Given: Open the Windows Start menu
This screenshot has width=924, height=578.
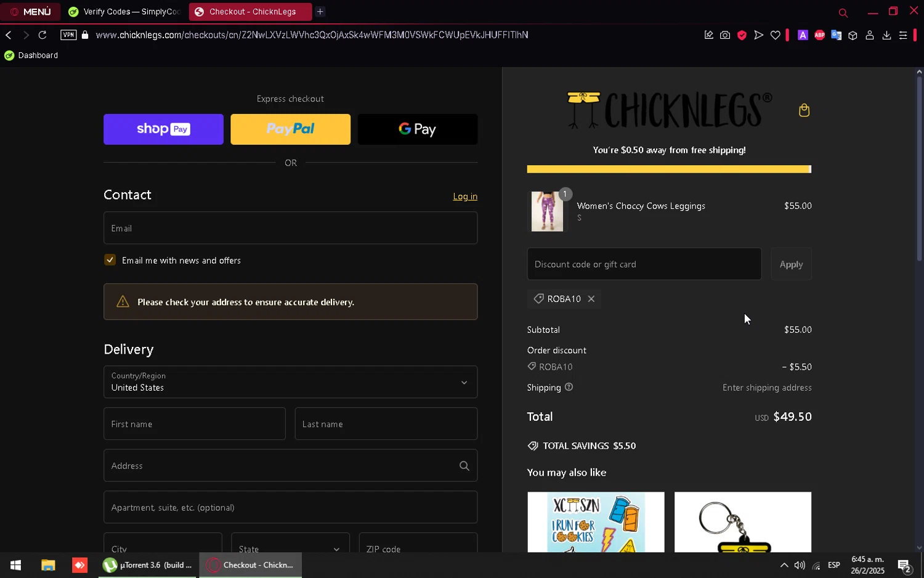Looking at the screenshot, I should [15, 565].
